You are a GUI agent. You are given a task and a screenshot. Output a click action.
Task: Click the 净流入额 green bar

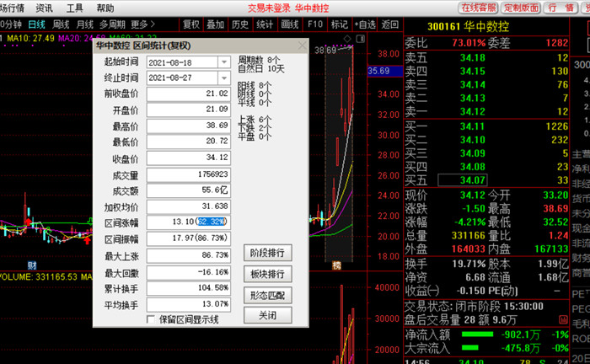click(477, 335)
